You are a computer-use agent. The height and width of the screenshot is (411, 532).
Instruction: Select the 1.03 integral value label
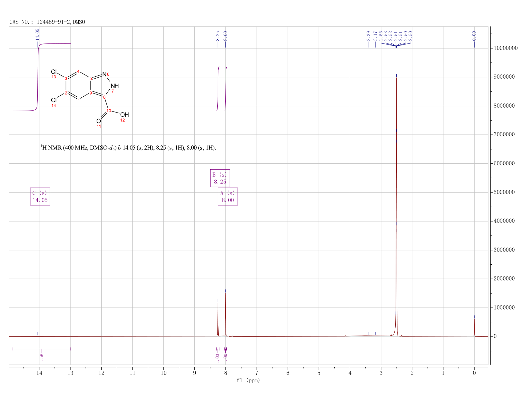point(217,358)
